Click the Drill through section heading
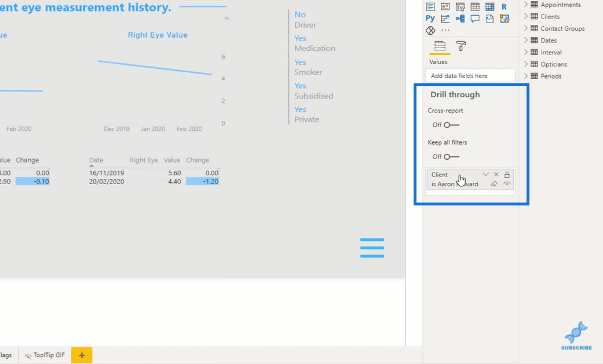Screen dimensions: 603x364 click(x=455, y=94)
